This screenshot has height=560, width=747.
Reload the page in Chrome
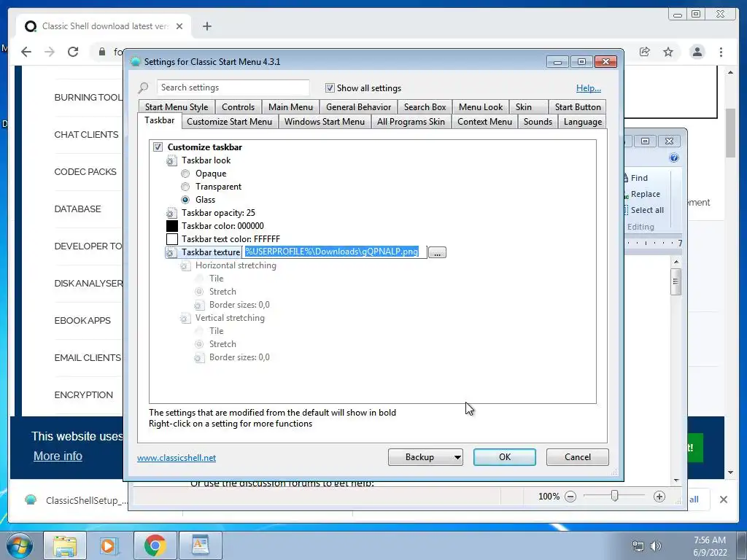click(x=73, y=52)
